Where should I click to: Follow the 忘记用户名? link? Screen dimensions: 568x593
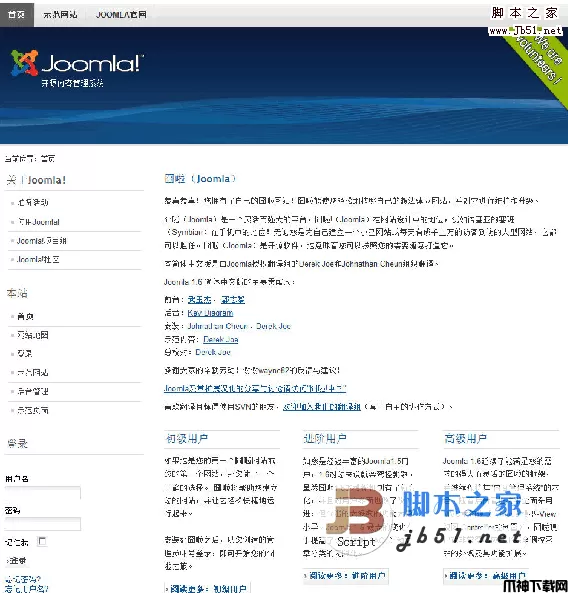pyautogui.click(x=26, y=588)
